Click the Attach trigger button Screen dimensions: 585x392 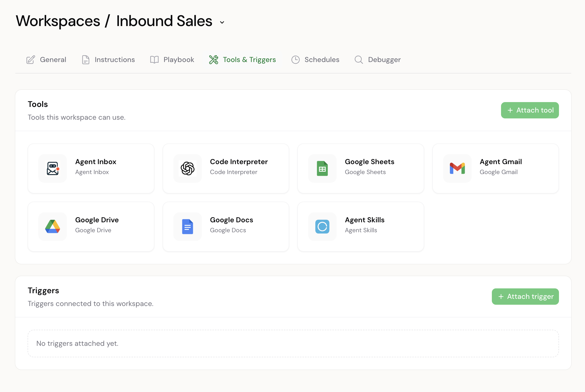[x=525, y=296]
